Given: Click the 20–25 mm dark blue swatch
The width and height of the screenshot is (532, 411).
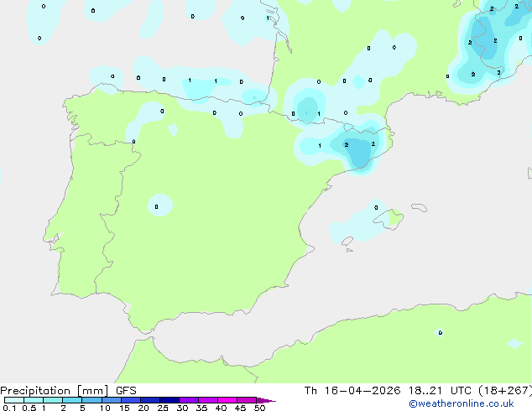Looking at the screenshot, I should [x=149, y=400].
